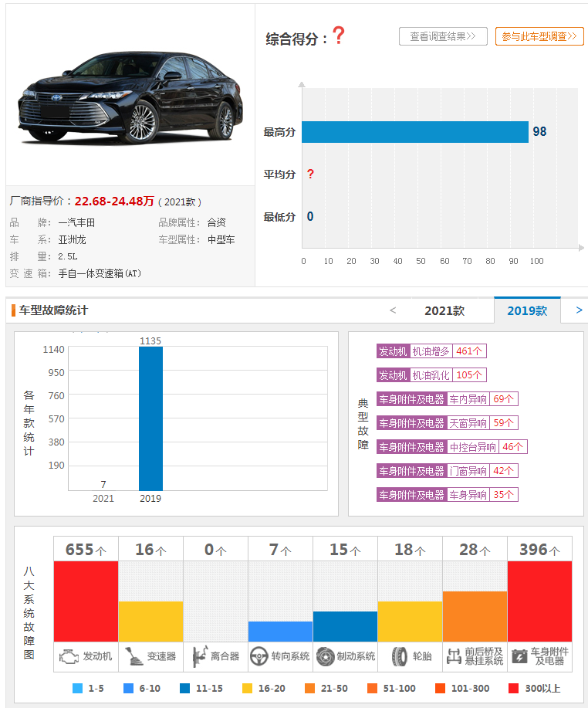The width and height of the screenshot is (588, 708).
Task: Click the steering wheel (转向系统) icon
Action: click(259, 656)
